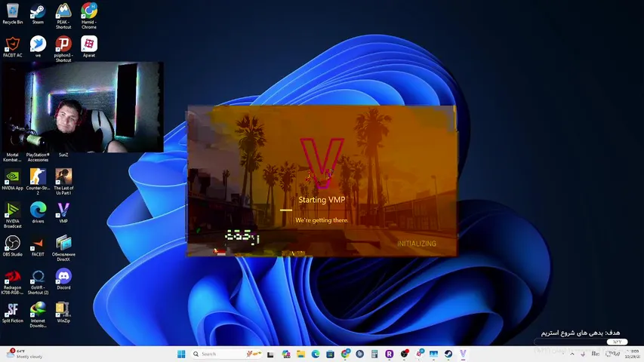Open the weather widget showing Mostly cloudy
Viewport: 644px width, 362px height.
25,354
